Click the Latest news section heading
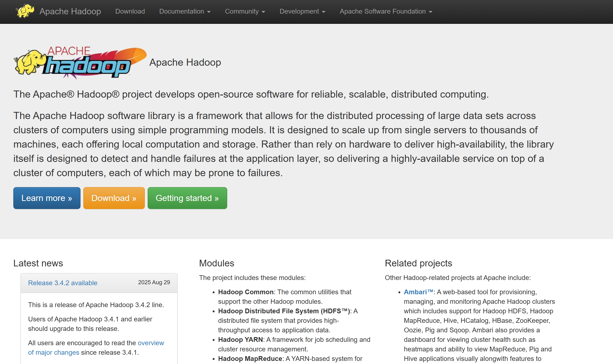The height and width of the screenshot is (364, 613). 38,263
